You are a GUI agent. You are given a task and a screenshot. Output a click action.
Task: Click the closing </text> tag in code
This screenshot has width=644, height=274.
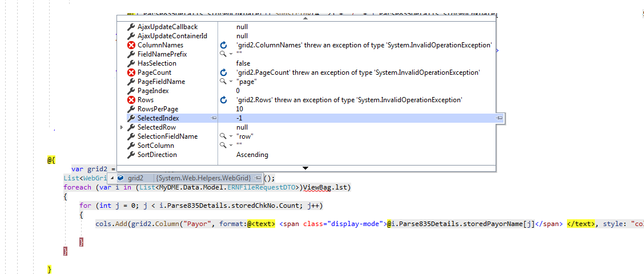[581, 224]
